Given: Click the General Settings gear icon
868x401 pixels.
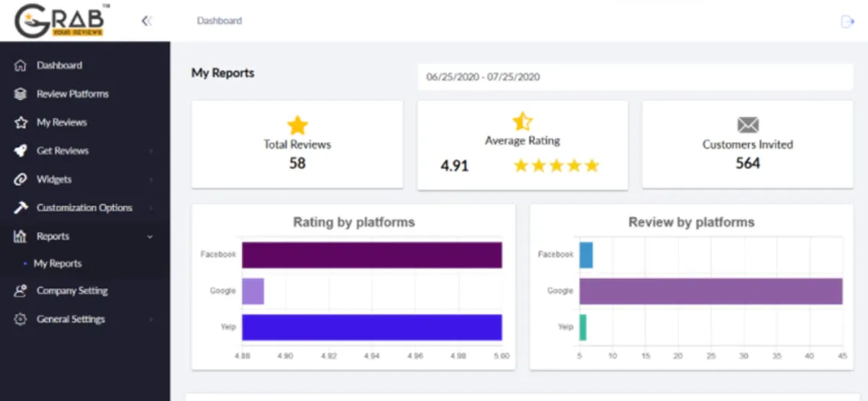Looking at the screenshot, I should pos(20,319).
